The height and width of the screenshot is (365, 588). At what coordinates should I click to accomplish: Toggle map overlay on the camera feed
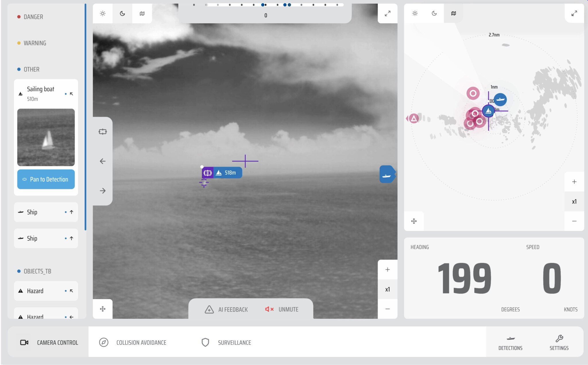142,13
